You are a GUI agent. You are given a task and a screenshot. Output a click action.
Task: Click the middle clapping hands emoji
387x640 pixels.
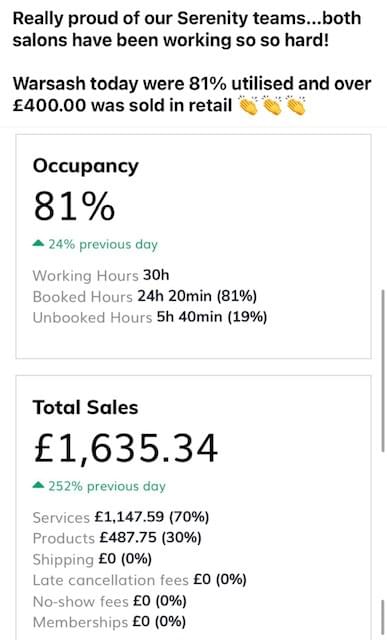272,105
